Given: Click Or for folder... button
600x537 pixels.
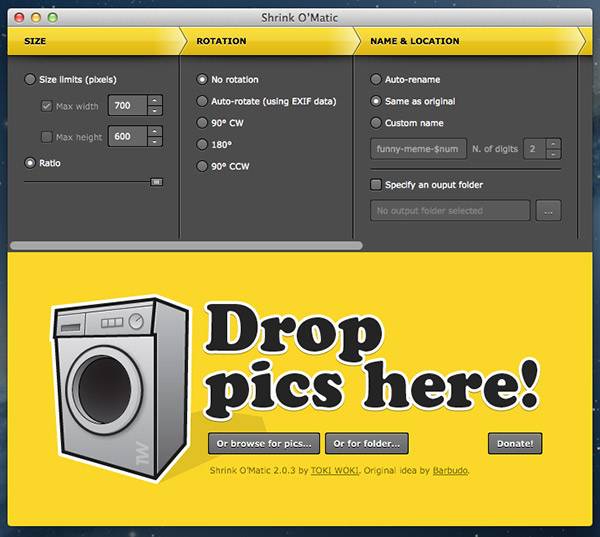Looking at the screenshot, I should 367,443.
